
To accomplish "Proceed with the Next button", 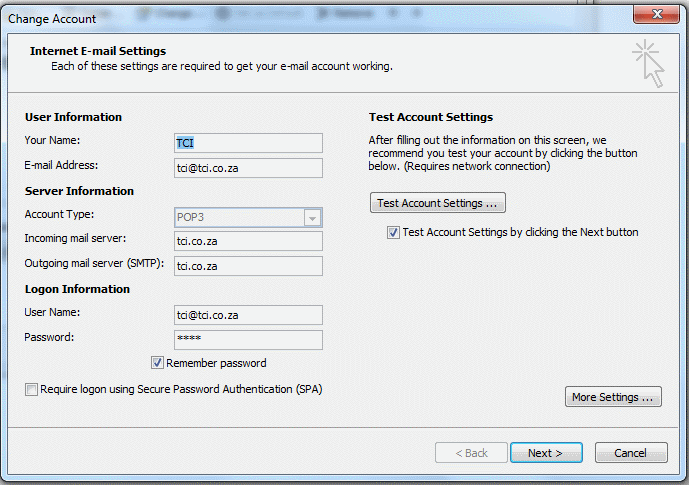I will click(546, 452).
